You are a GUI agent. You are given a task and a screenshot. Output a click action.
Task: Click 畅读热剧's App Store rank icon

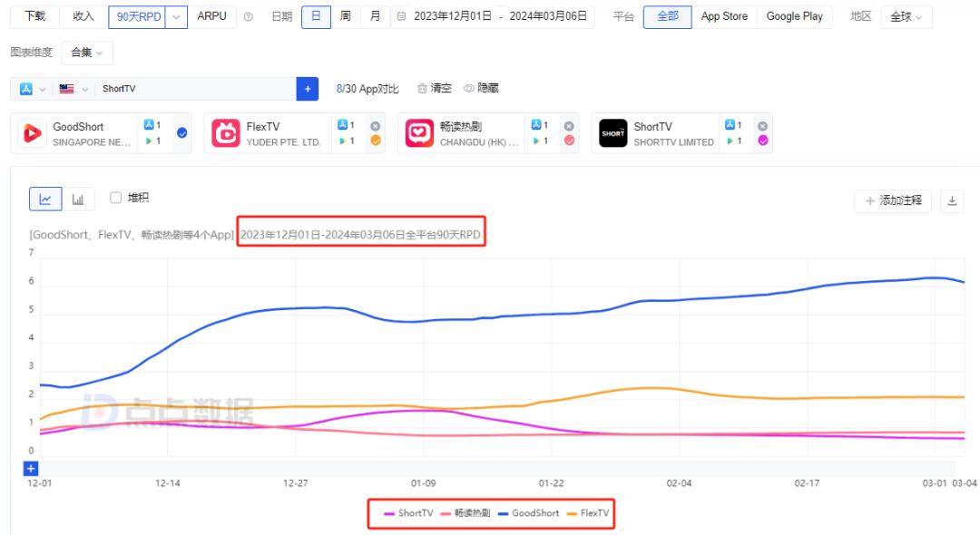(536, 125)
